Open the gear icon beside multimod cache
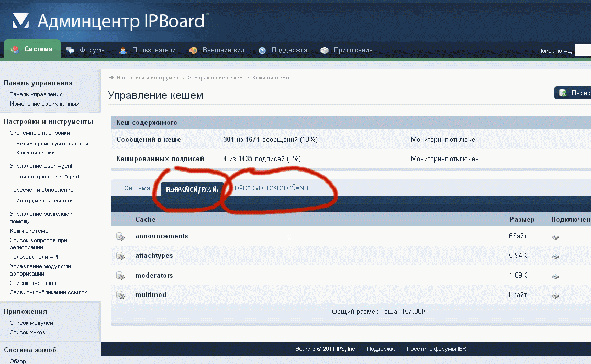This screenshot has width=591, height=364. point(120,295)
